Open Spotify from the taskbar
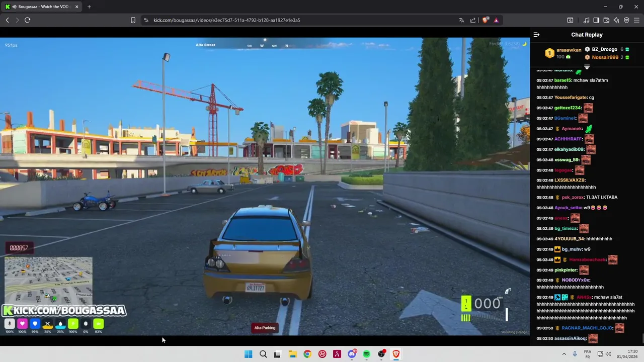The height and width of the screenshot is (362, 644). tap(367, 354)
